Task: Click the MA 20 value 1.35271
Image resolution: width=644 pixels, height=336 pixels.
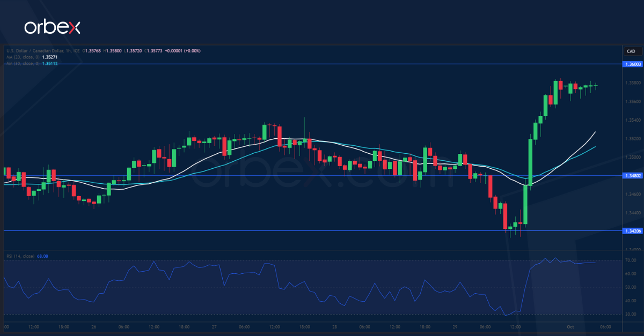Action: point(50,57)
